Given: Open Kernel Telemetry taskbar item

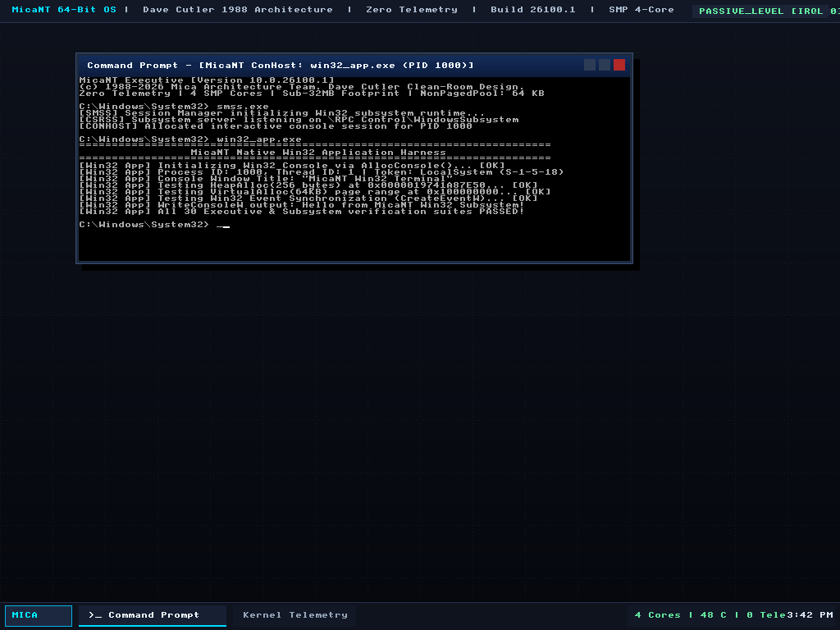Looking at the screenshot, I should [x=295, y=615].
